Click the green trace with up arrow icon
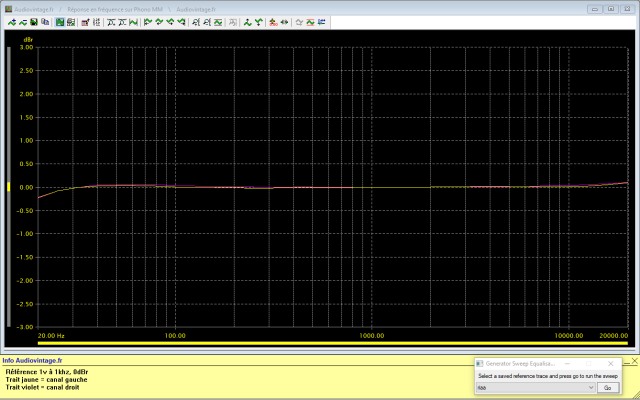 click(x=247, y=22)
